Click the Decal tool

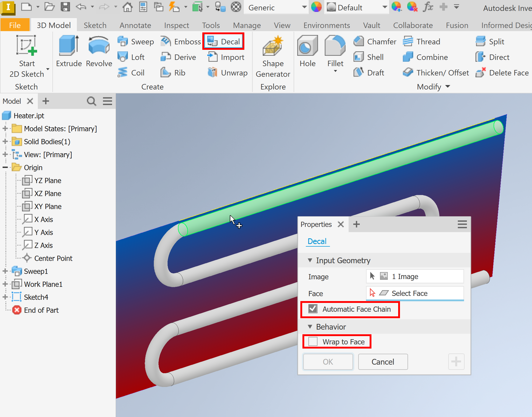223,41
